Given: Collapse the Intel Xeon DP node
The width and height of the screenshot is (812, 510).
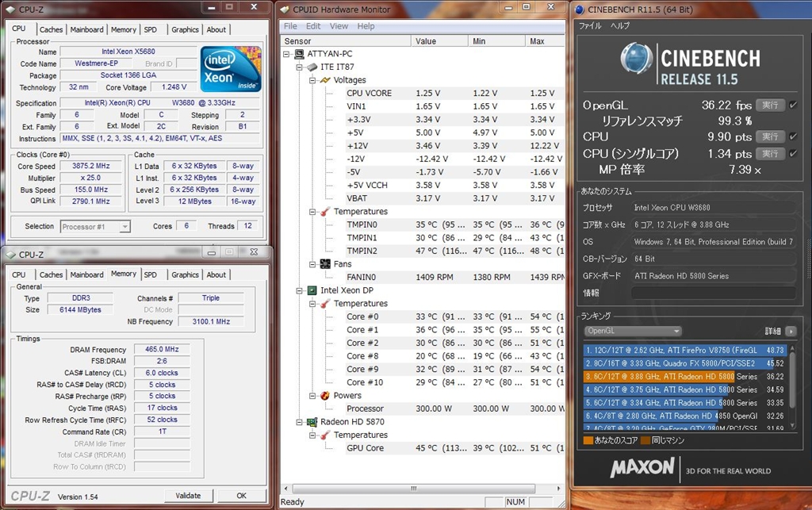Looking at the screenshot, I should (x=299, y=291).
